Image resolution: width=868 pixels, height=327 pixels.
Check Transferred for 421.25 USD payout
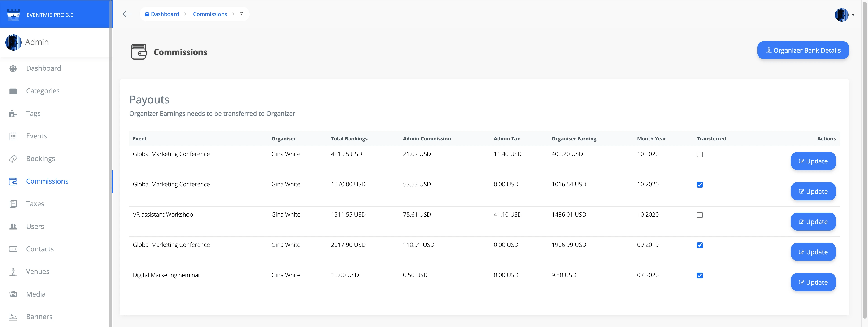700,154
